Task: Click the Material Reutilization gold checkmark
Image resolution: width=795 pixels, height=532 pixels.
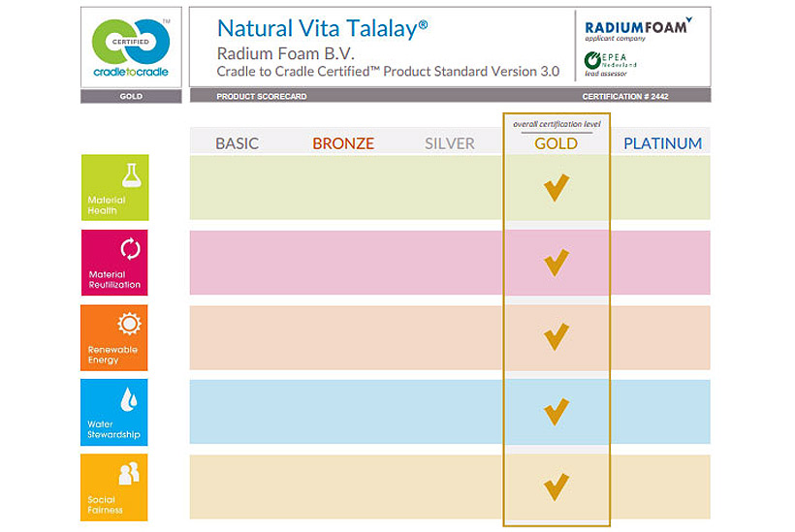Action: (556, 262)
